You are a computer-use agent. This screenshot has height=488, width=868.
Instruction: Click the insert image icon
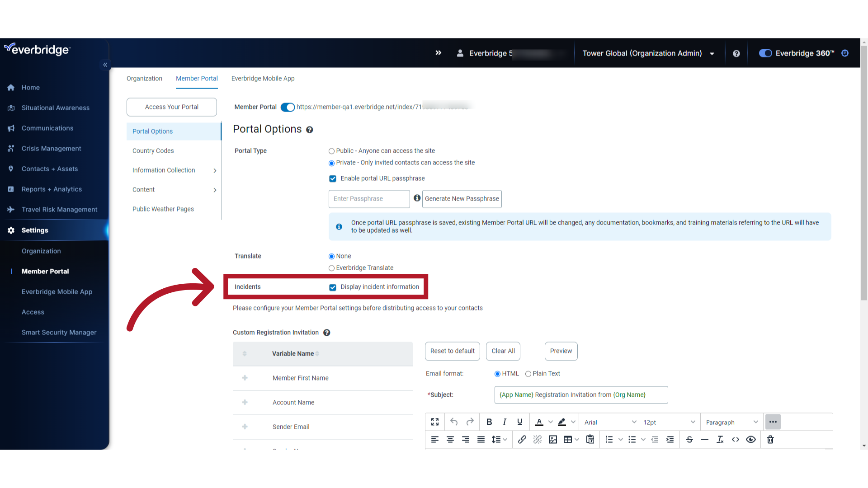pyautogui.click(x=552, y=440)
